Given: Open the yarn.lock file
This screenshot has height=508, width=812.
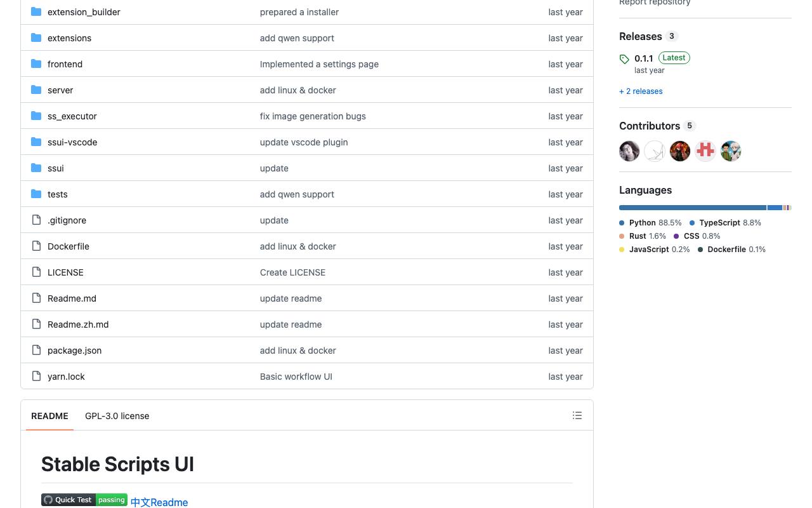Looking at the screenshot, I should 66,377.
